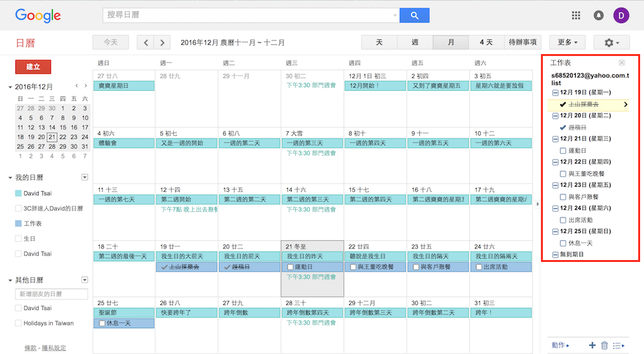Close the 工作表 tasks panel

621,62
